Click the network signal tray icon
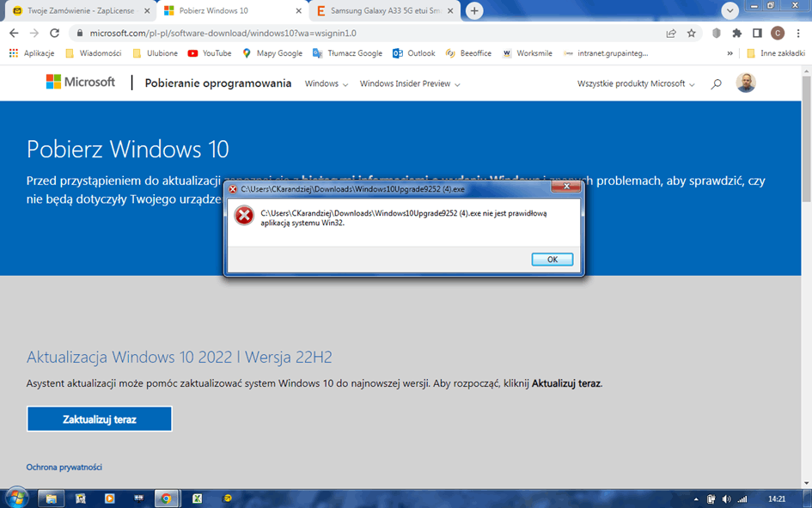The image size is (812, 508). [x=742, y=499]
